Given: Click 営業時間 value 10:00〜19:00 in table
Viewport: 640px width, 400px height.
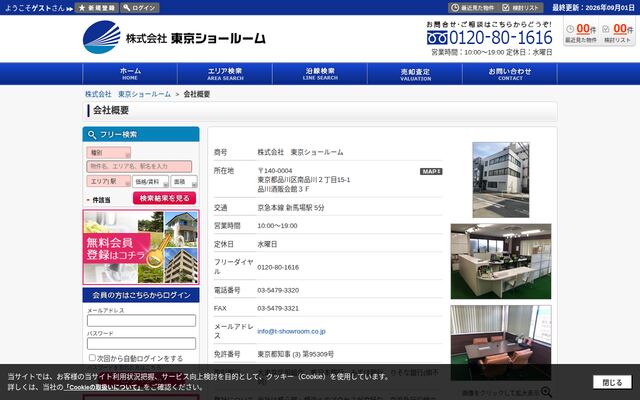Looking at the screenshot, I should pos(277,226).
